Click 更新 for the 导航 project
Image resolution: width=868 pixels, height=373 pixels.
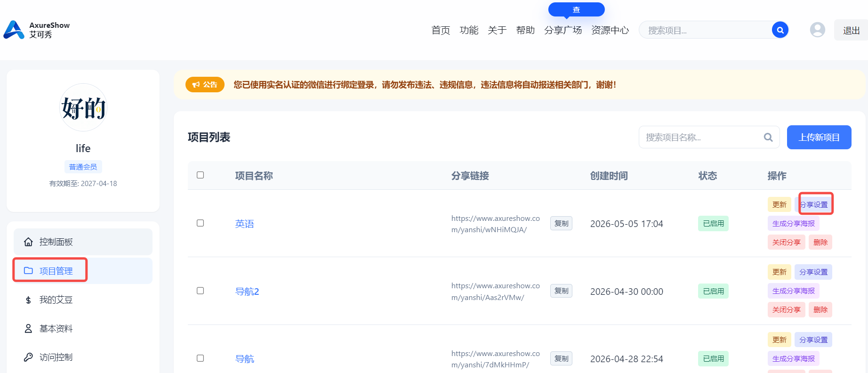pyautogui.click(x=780, y=340)
